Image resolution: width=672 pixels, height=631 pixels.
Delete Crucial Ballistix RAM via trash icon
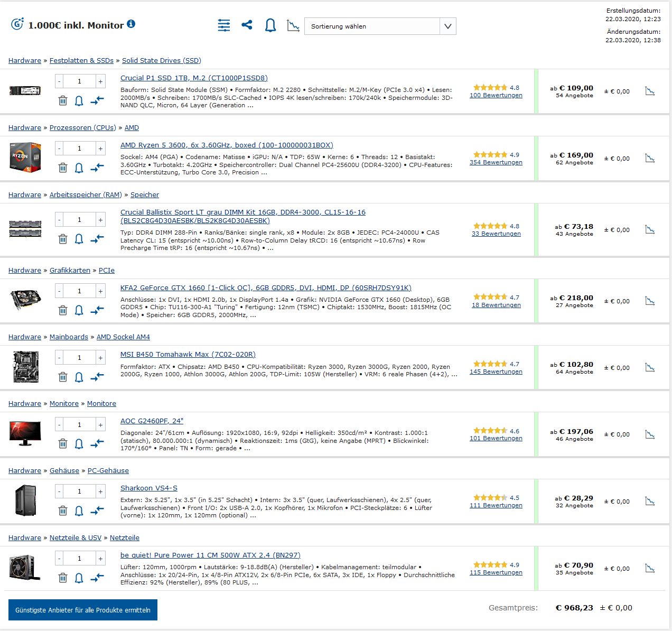[x=63, y=239]
